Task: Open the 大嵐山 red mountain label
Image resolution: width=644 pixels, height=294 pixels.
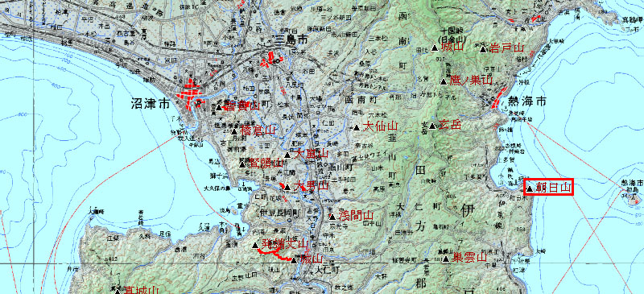Action: [312, 154]
